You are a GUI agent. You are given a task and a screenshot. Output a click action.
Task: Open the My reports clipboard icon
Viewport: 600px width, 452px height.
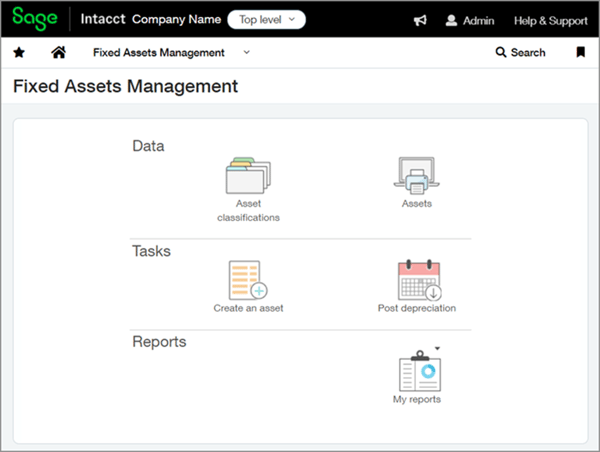pos(417,371)
